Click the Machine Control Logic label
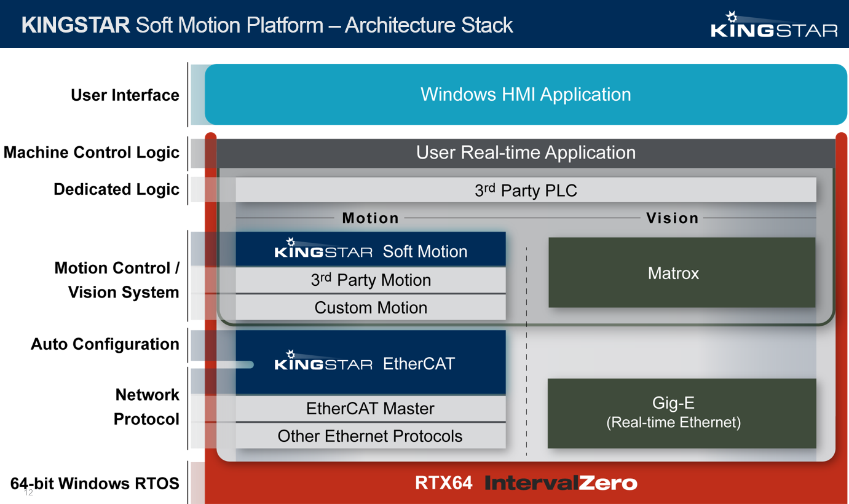 tap(92, 152)
